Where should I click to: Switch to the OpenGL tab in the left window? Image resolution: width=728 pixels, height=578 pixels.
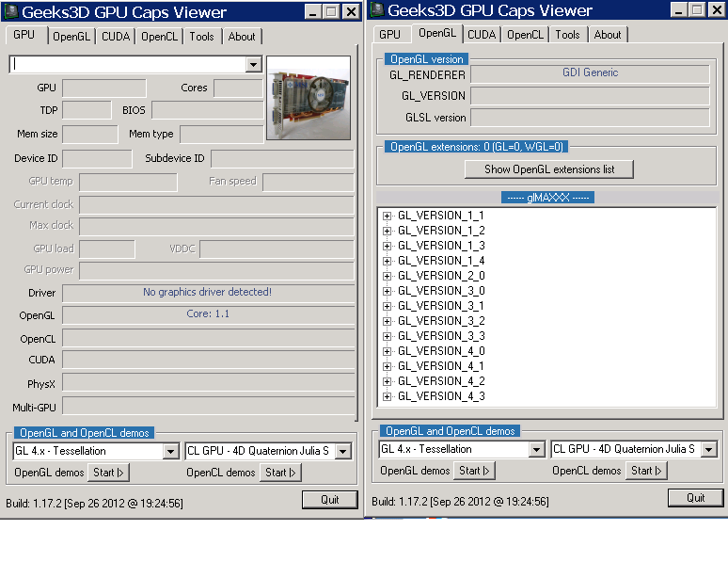coord(71,36)
